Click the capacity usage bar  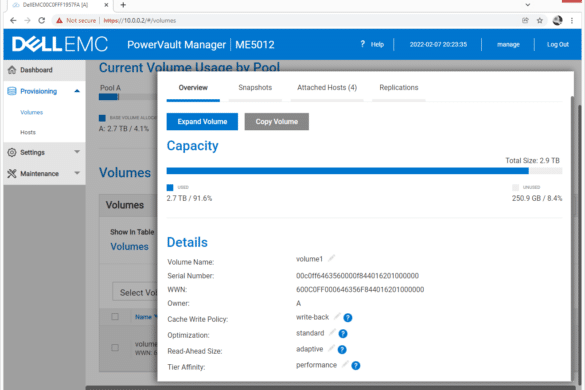pyautogui.click(x=364, y=171)
